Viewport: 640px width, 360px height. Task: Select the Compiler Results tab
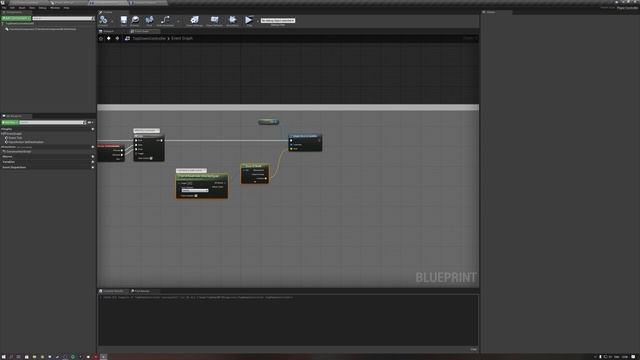(113, 291)
